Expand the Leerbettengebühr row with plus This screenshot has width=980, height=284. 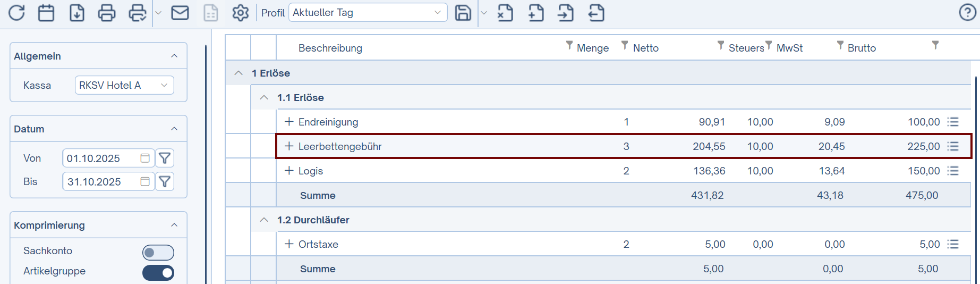coord(289,146)
